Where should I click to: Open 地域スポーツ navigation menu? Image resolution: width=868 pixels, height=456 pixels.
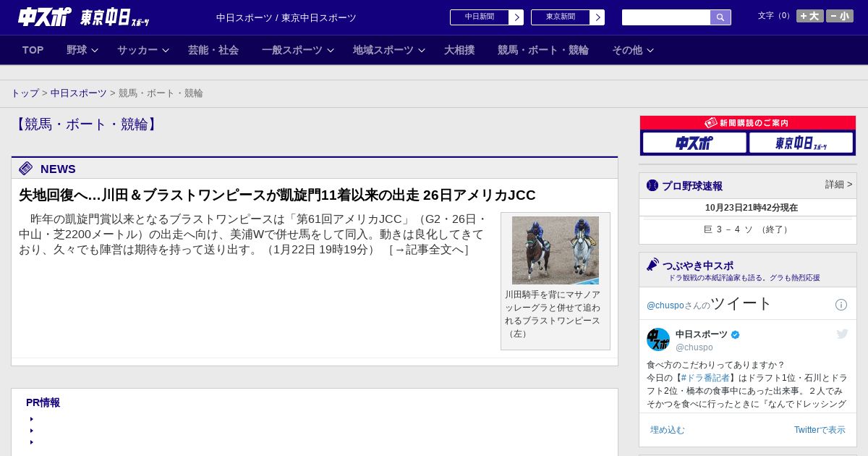point(383,50)
